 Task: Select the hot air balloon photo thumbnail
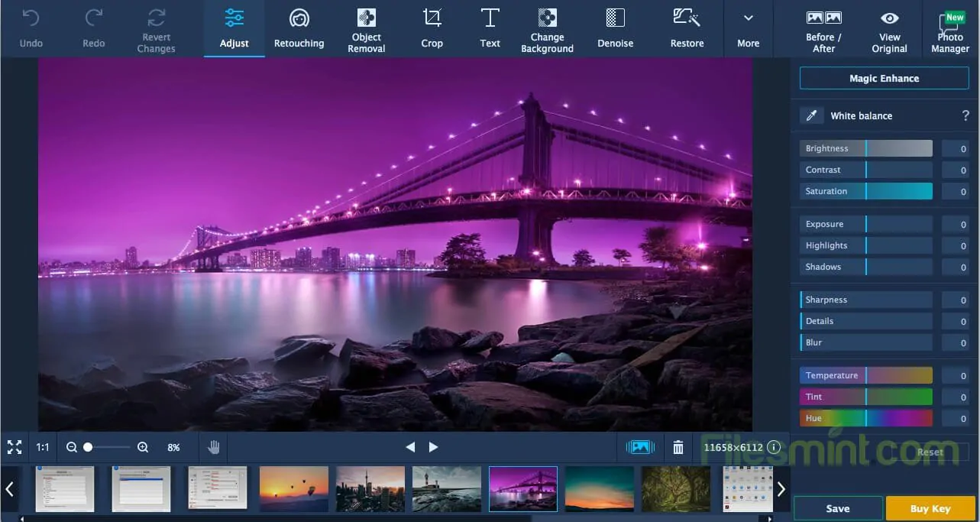[x=293, y=488]
